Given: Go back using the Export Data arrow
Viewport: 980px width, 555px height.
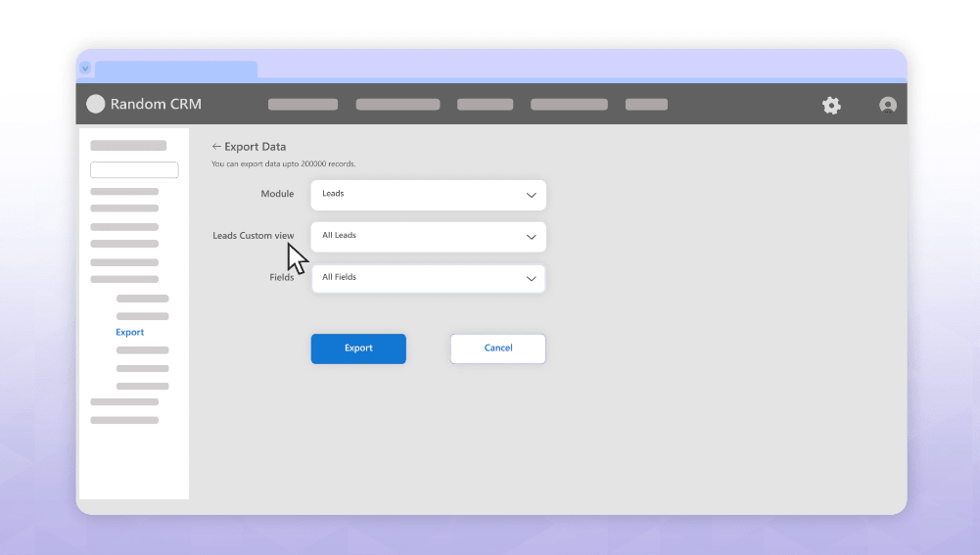Looking at the screenshot, I should [x=216, y=147].
